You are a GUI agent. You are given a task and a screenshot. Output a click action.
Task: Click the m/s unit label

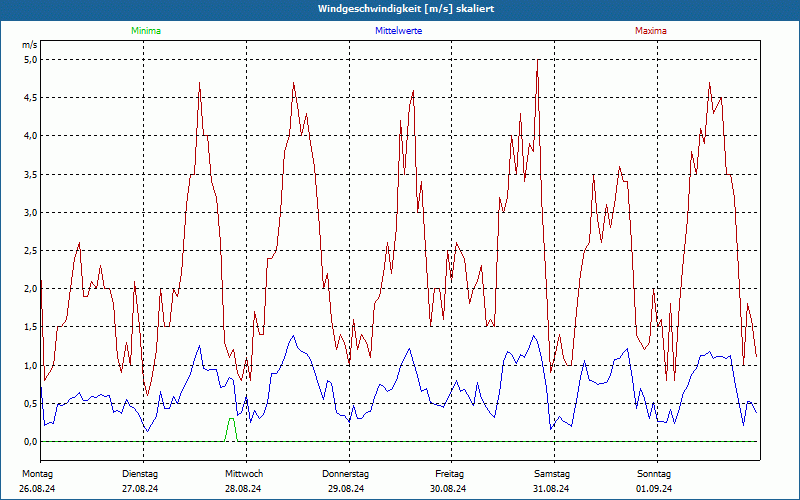[x=30, y=45]
